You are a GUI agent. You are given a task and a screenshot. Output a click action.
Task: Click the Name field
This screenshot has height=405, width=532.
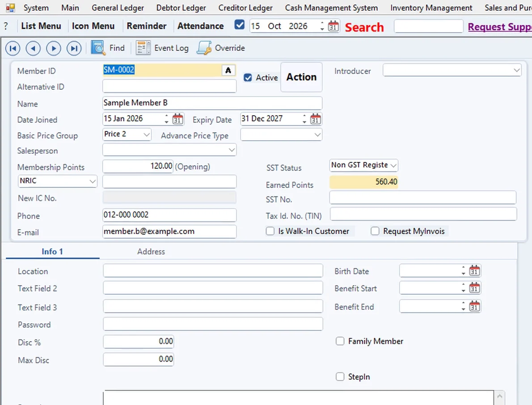[212, 103]
